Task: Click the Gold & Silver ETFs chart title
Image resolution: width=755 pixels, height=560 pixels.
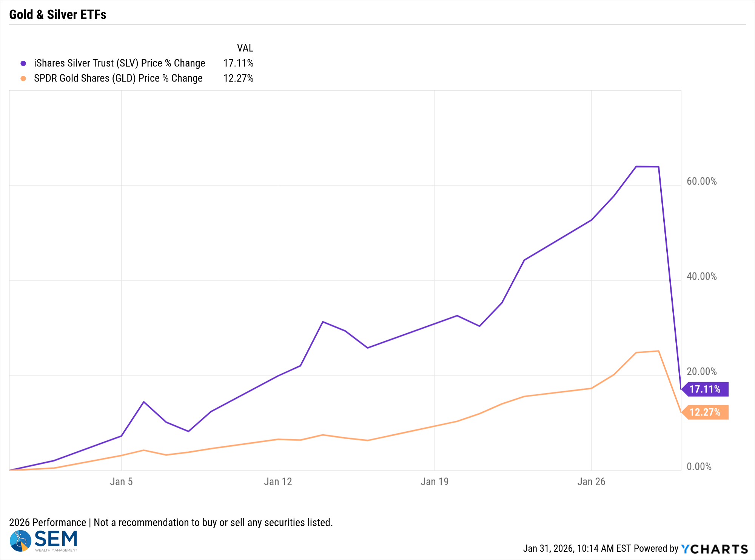Action: pos(58,15)
